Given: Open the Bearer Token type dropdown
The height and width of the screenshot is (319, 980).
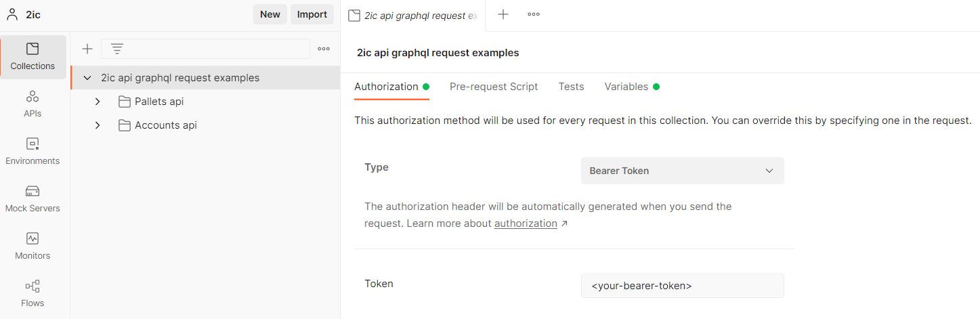Looking at the screenshot, I should pyautogui.click(x=682, y=171).
